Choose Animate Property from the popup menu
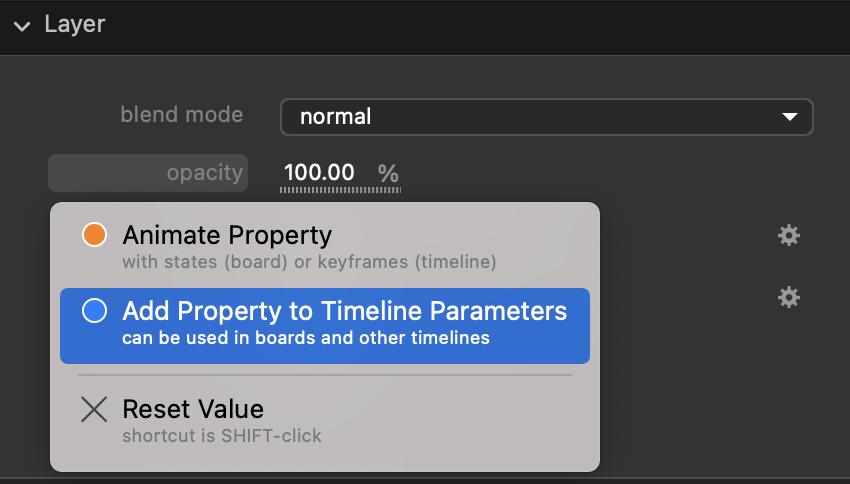 [x=227, y=236]
